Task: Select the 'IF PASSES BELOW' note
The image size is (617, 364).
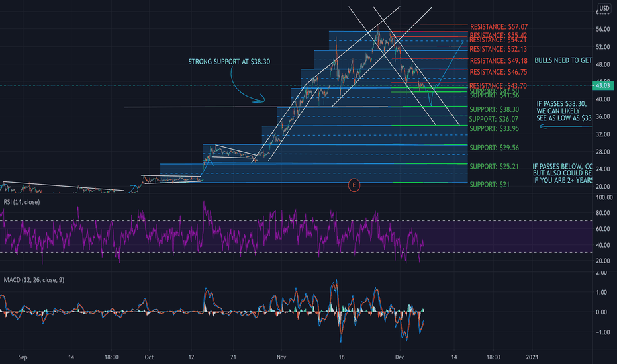Action: click(562, 173)
